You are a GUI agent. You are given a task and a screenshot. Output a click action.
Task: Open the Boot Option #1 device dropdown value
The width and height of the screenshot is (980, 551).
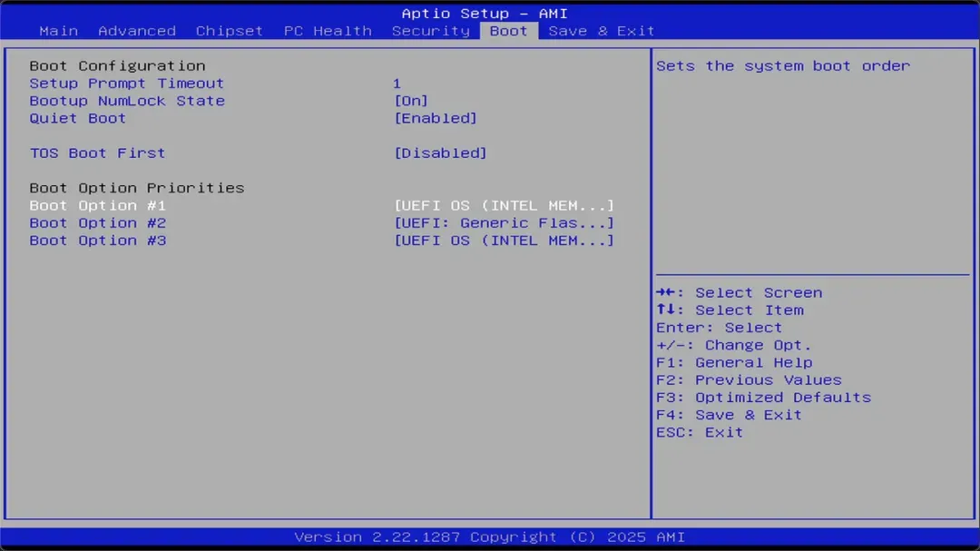pyautogui.click(x=504, y=206)
